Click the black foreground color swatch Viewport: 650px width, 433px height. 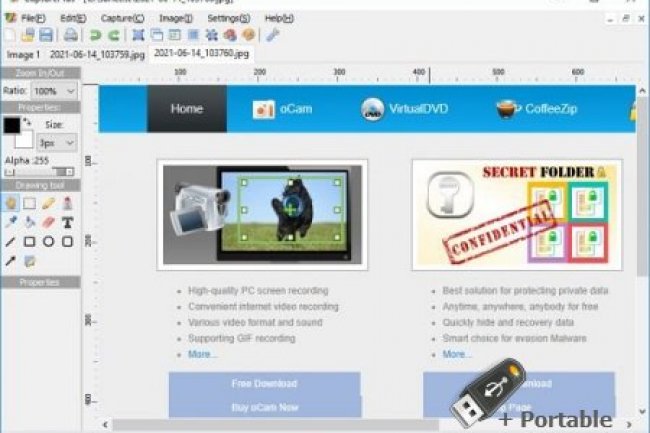[x=13, y=125]
